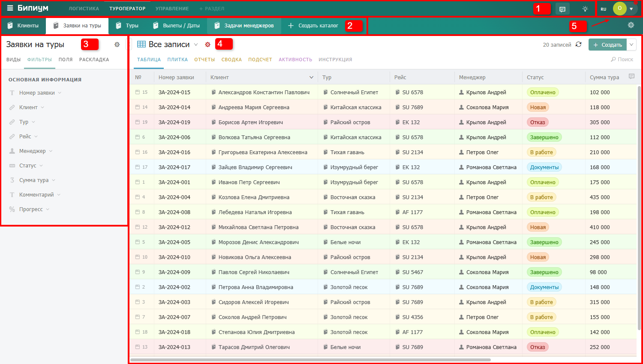Open the gear settings icon beside Заявки на туры
The height and width of the screenshot is (364, 643).
click(x=117, y=45)
